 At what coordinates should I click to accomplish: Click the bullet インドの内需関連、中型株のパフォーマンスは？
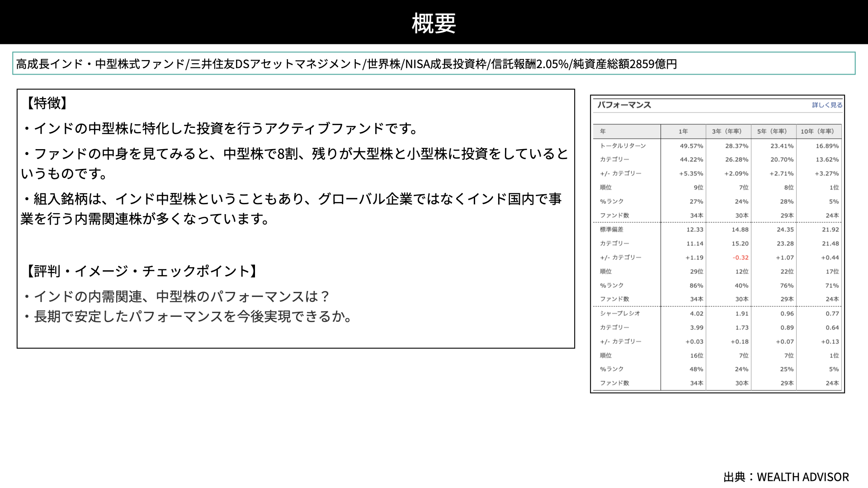pyautogui.click(x=176, y=296)
